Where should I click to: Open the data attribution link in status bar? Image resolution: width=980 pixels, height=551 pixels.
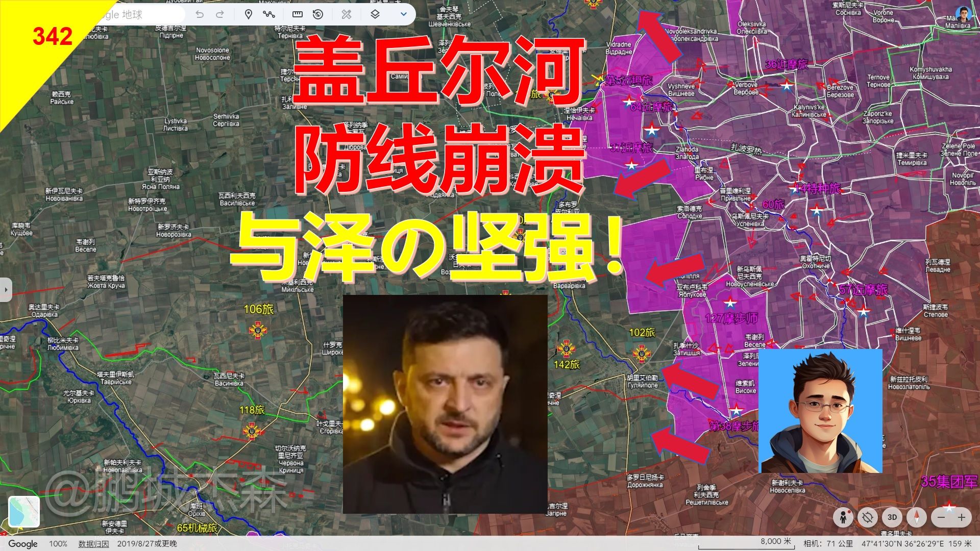click(x=93, y=544)
